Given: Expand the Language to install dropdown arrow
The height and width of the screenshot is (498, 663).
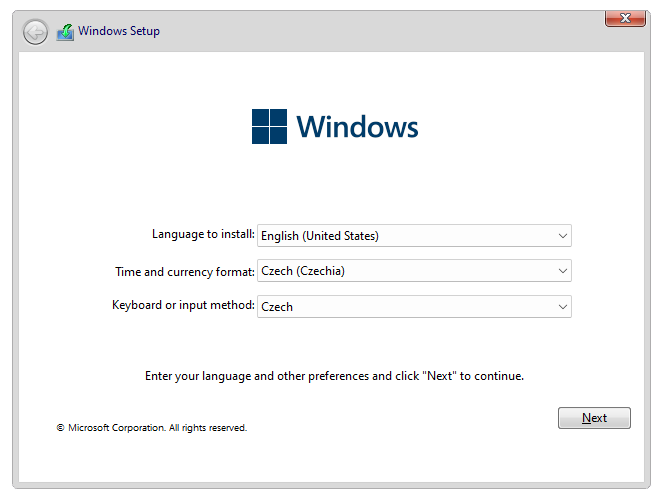Looking at the screenshot, I should pos(562,236).
